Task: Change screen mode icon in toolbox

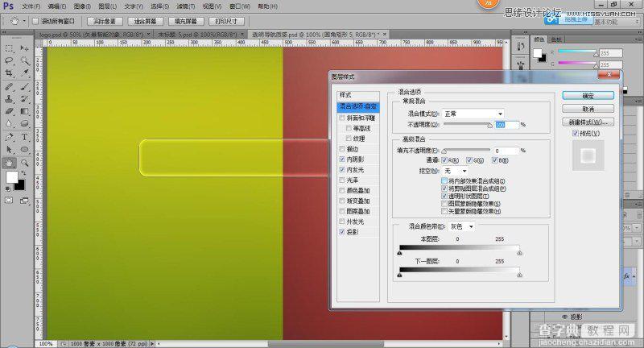Action: point(25,201)
